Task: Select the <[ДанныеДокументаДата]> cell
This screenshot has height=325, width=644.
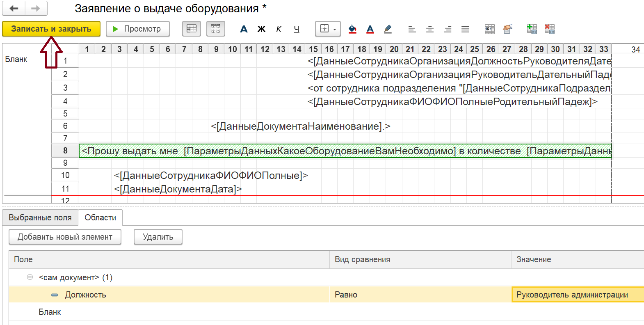Action: coord(178,189)
